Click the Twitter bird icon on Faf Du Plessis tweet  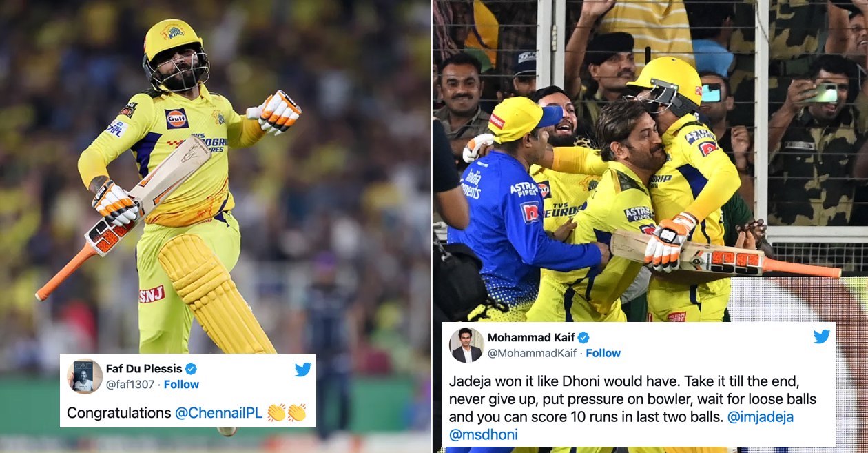click(x=303, y=370)
